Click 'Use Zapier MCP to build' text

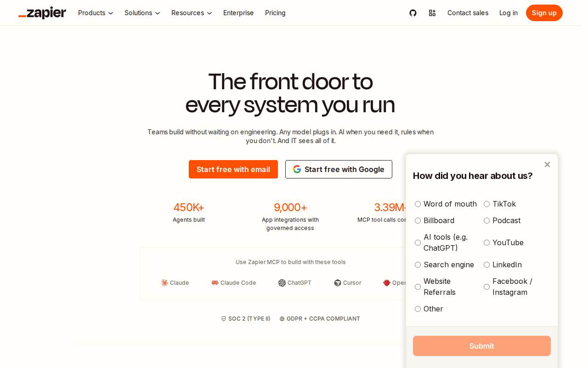[291, 262]
